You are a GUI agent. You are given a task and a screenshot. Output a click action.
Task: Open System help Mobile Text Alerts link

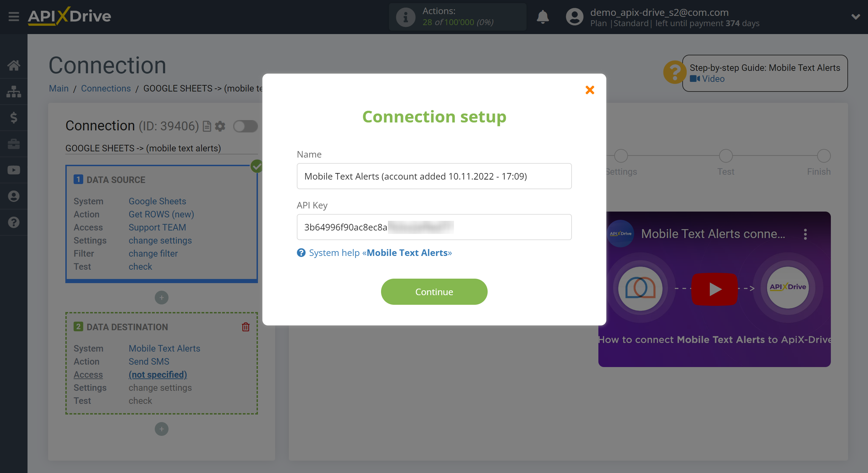tap(380, 252)
